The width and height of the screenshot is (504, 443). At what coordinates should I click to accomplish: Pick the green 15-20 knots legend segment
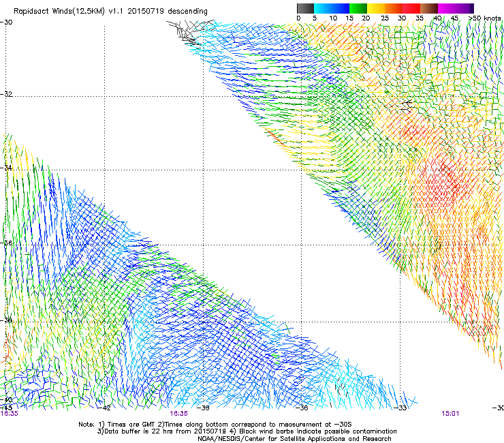pos(358,8)
